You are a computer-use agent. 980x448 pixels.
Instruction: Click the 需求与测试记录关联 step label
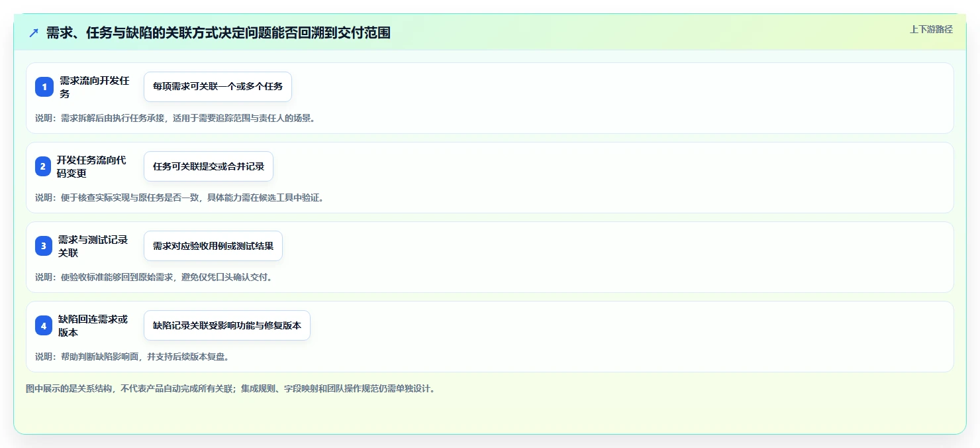tap(93, 246)
